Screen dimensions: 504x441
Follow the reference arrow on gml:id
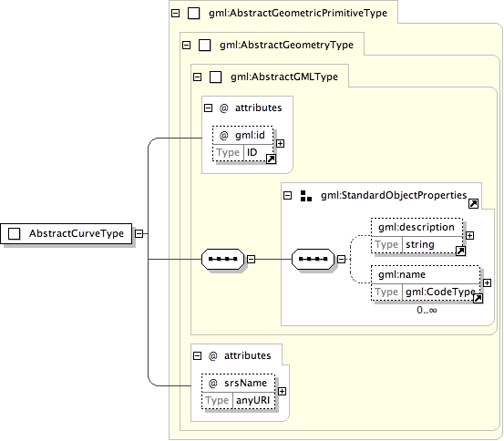[272, 159]
